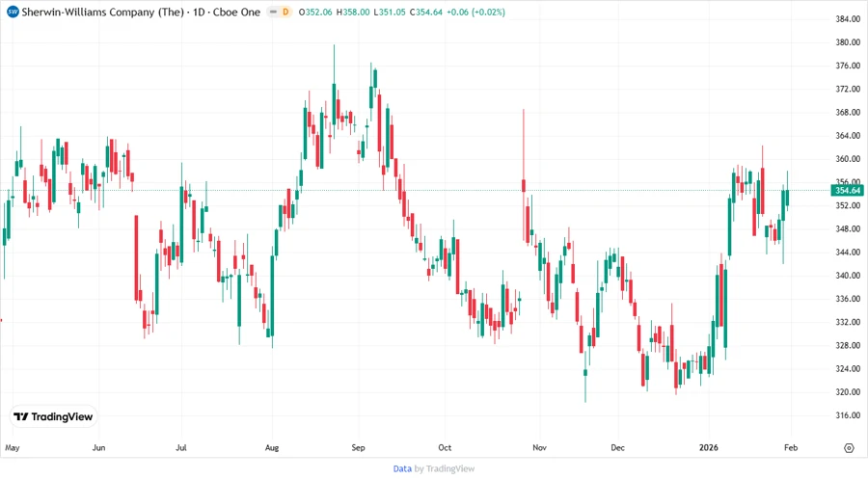Click the Sherwin-Williams symbol logo icon
Viewport: 868px width, 480px height.
[x=13, y=12]
